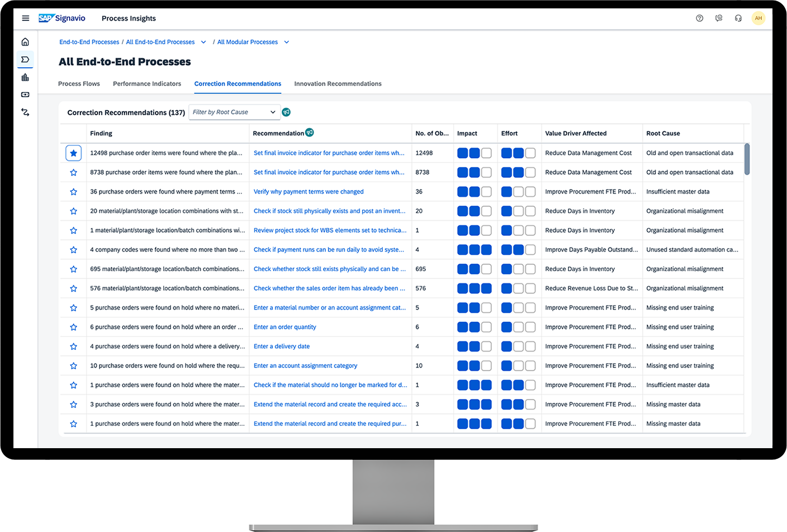This screenshot has height=532, width=787.
Task: Open the Filter by Root Cause dropdown
Action: (234, 112)
